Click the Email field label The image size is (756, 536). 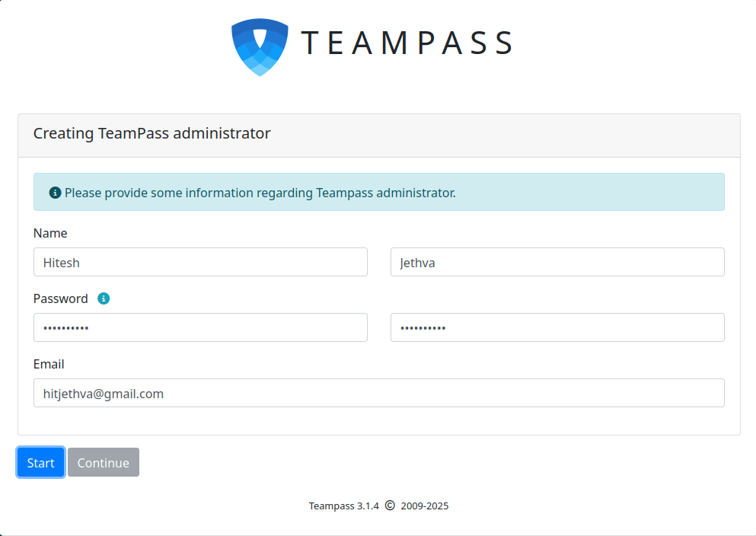pos(49,364)
